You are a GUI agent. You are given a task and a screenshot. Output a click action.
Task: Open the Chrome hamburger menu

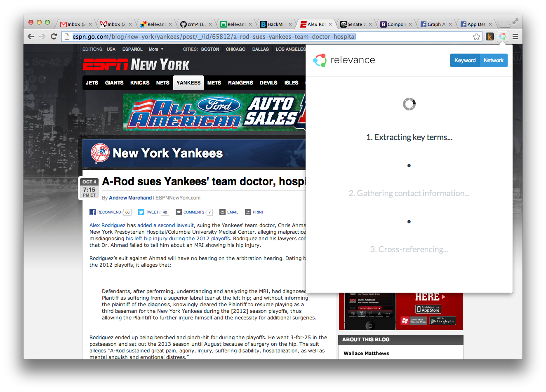[515, 37]
